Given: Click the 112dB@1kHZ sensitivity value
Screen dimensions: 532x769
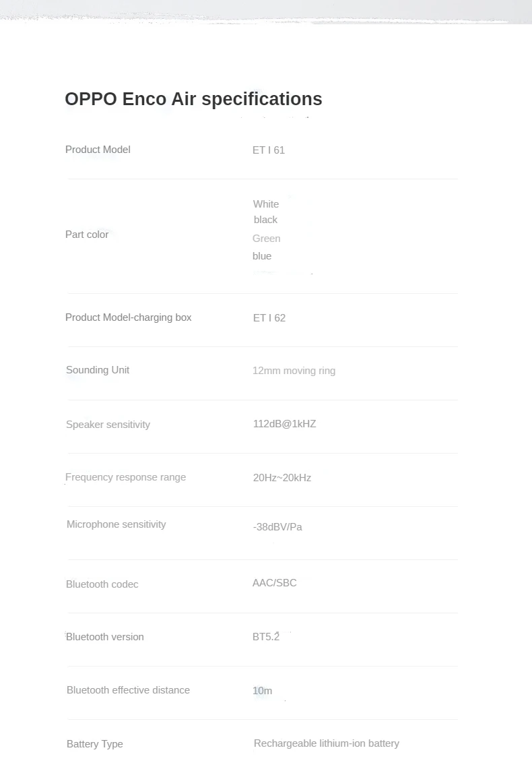Looking at the screenshot, I should [284, 424].
